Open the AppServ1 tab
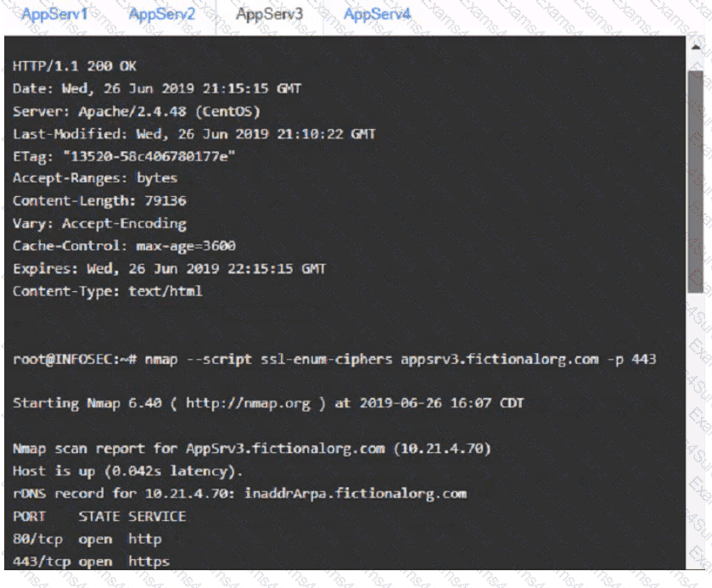Image resolution: width=712 pixels, height=588 pixels. point(54,14)
